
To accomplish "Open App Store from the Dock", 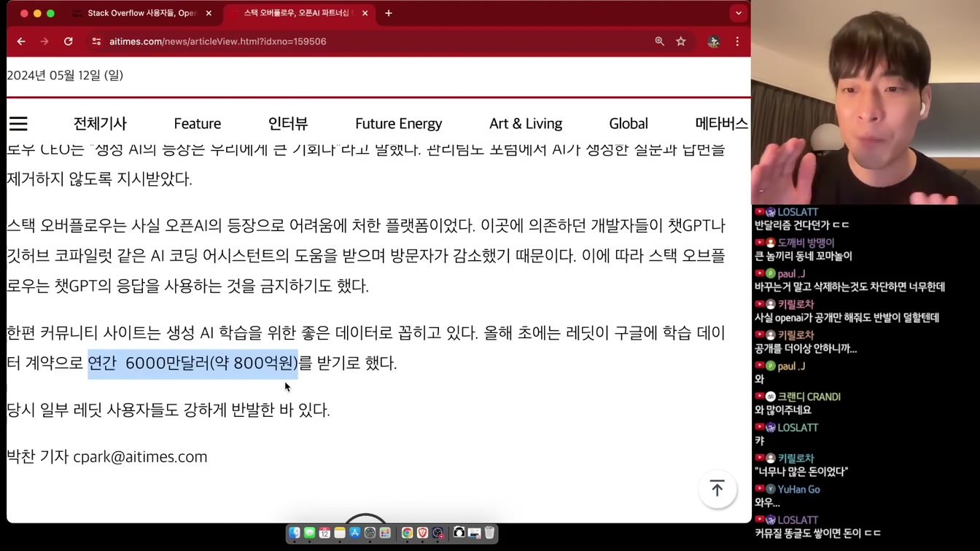I will [355, 533].
